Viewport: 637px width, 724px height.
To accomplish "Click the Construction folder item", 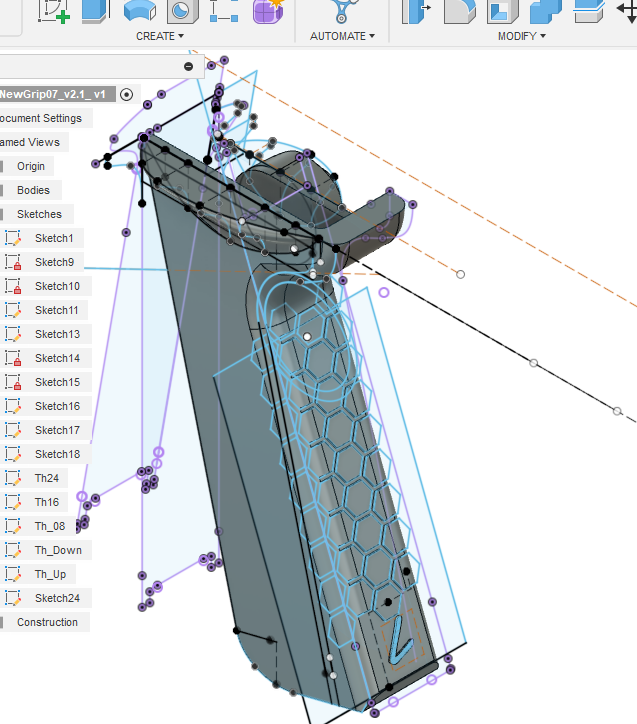I will 47,622.
